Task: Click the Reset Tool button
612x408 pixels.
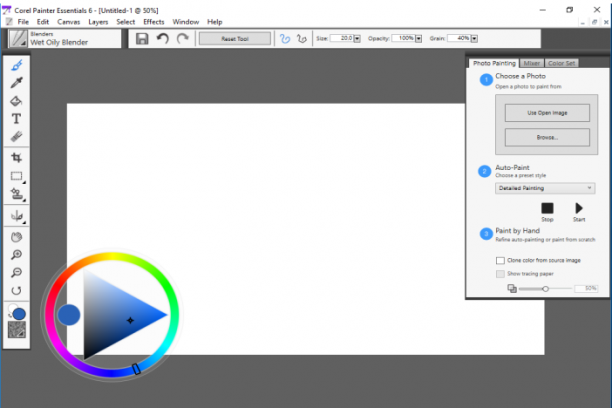Action: (x=235, y=39)
